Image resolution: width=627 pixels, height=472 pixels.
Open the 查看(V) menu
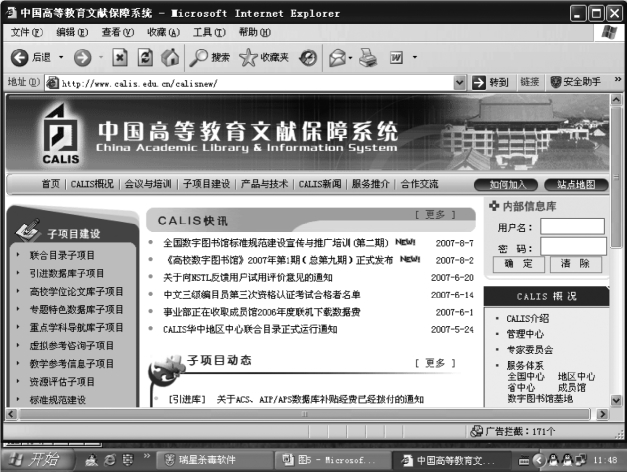pyautogui.click(x=118, y=32)
